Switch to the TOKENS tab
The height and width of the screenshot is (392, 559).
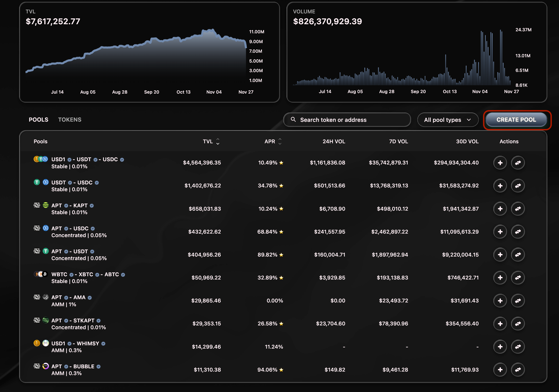tap(70, 120)
